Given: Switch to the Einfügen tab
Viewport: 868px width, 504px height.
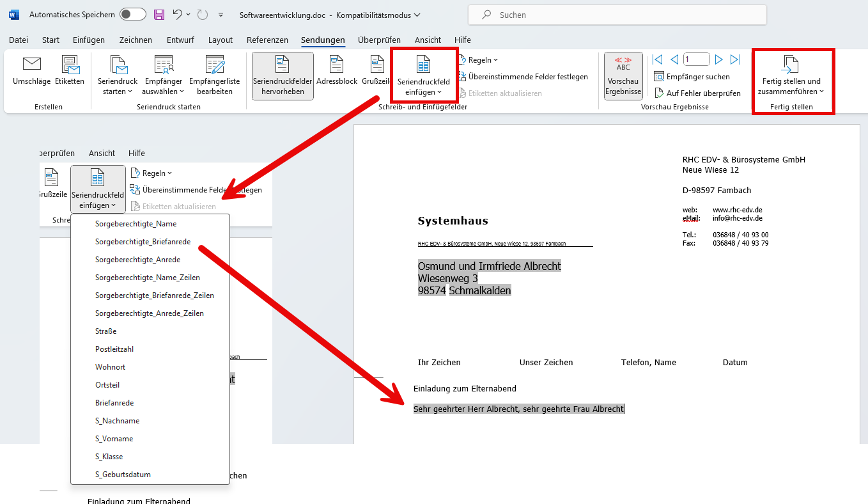Looking at the screenshot, I should click(89, 40).
